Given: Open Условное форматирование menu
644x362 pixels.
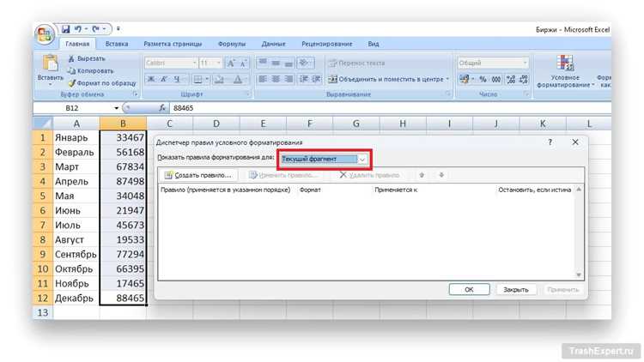Looking at the screenshot, I should [x=565, y=72].
